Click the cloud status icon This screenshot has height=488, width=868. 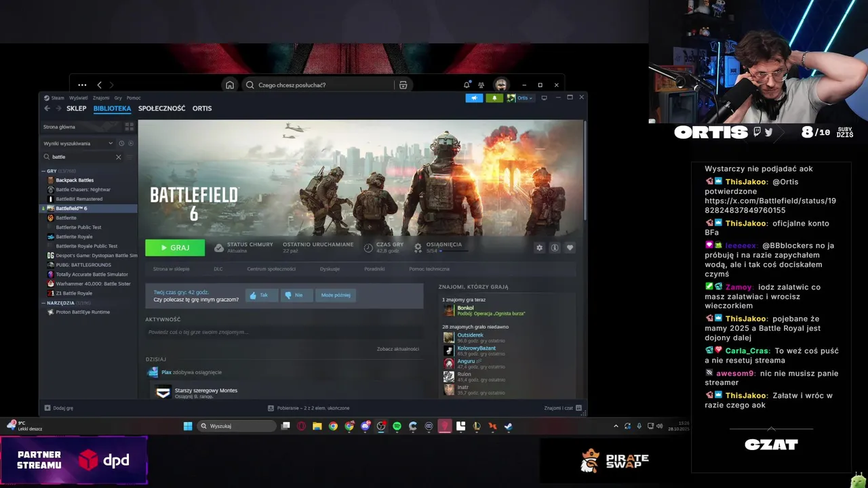219,248
